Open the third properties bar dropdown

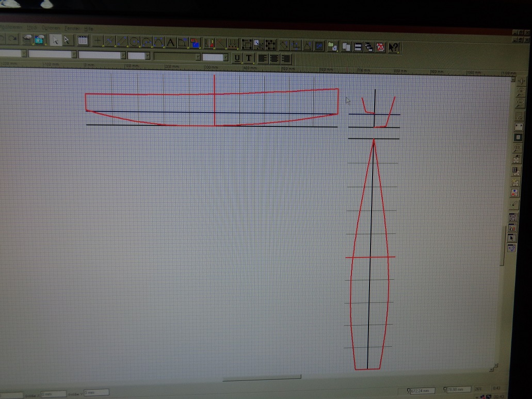(123, 55)
